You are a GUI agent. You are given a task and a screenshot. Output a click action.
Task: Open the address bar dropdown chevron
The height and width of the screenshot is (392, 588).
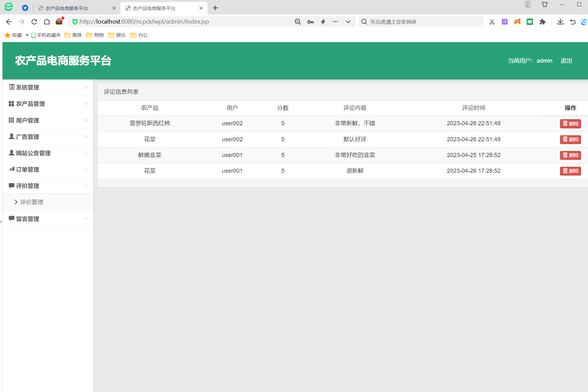click(x=348, y=22)
